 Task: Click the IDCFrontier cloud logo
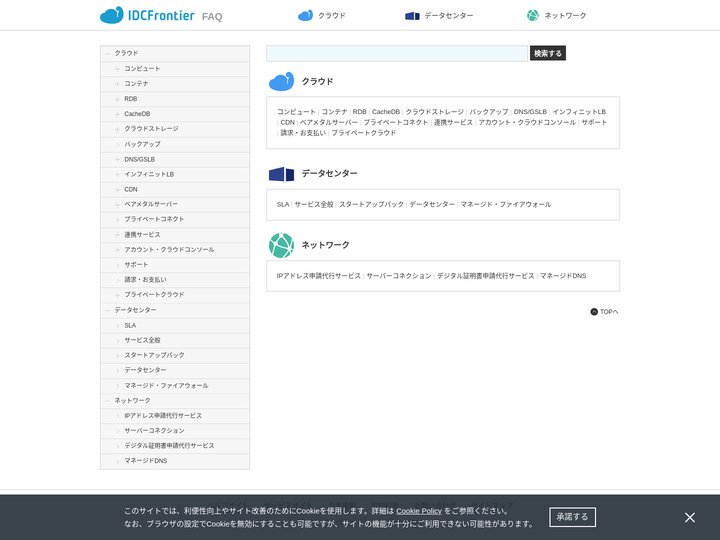147,15
